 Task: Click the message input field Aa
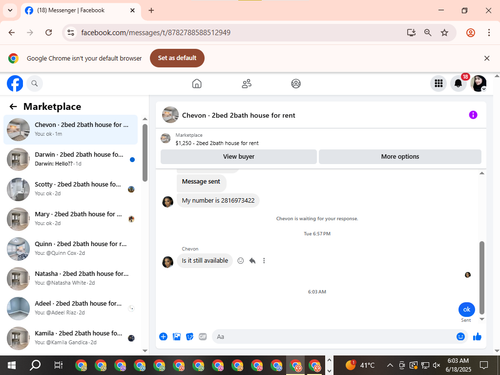tap(333, 337)
